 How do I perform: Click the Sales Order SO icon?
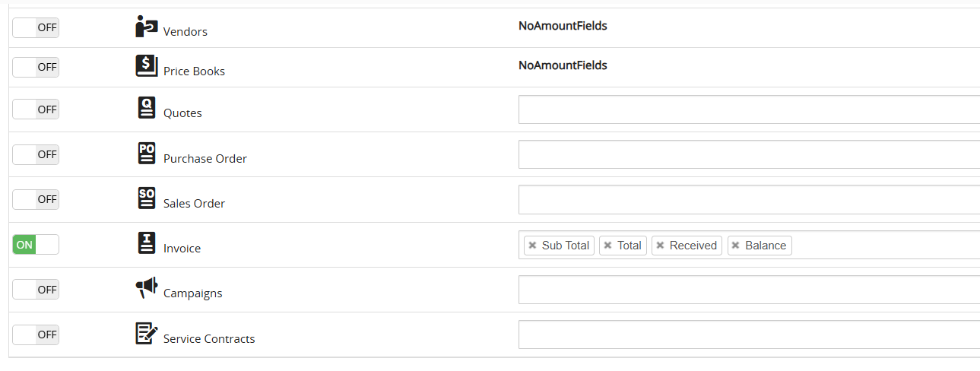(147, 198)
